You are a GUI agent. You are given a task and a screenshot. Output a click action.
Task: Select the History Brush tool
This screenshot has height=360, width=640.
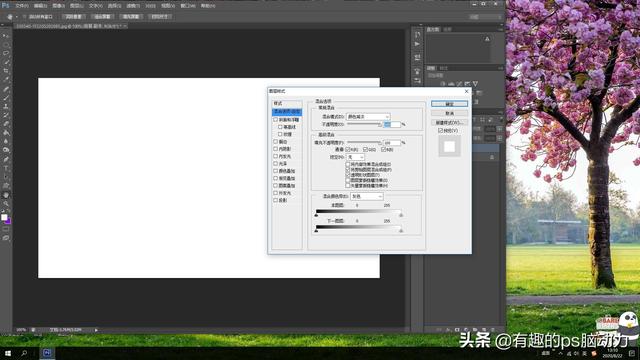pyautogui.click(x=6, y=116)
